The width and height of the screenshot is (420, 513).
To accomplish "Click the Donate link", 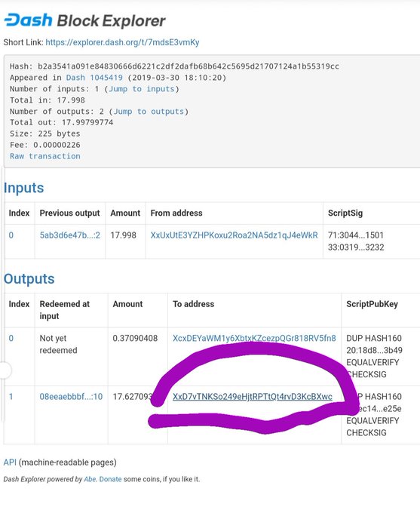I will pyautogui.click(x=110, y=479).
